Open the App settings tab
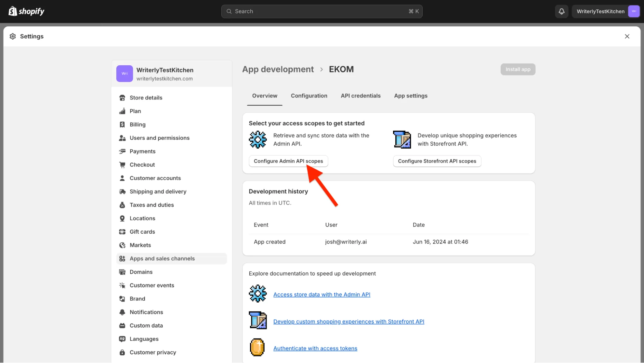This screenshot has width=644, height=363. tap(411, 96)
